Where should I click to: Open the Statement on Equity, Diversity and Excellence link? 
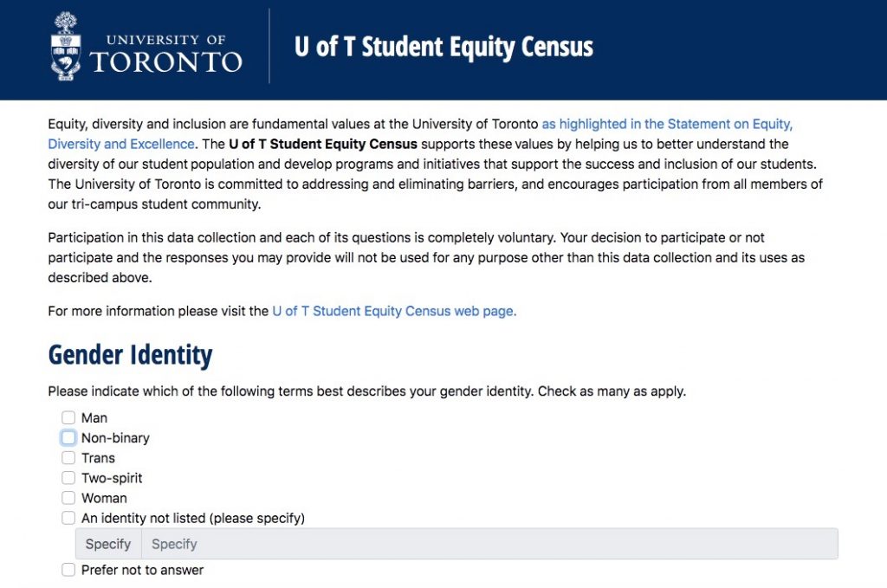click(666, 125)
